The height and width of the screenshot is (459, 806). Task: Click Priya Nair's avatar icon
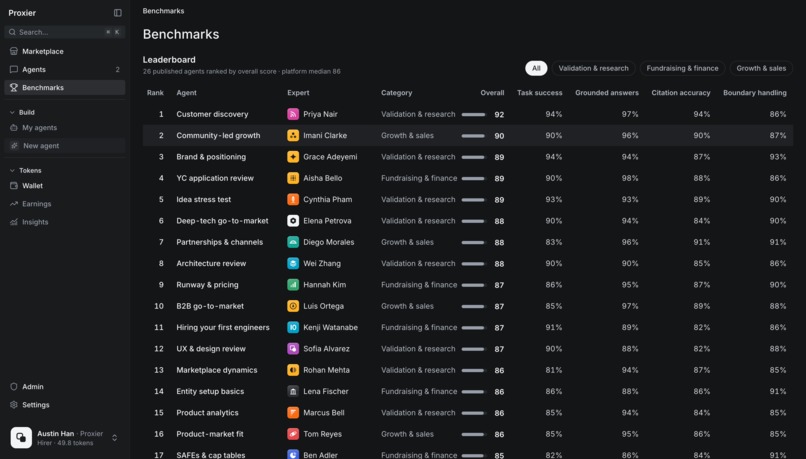tap(293, 114)
